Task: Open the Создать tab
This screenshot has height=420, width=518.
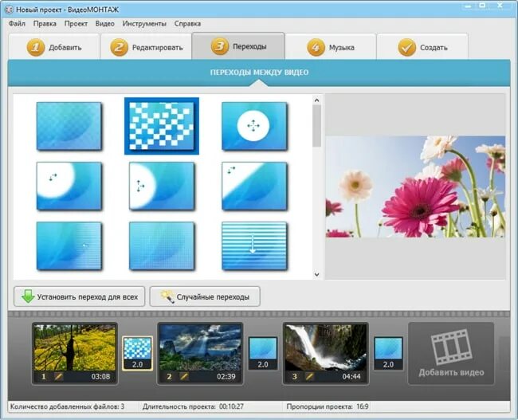Action: [x=422, y=47]
